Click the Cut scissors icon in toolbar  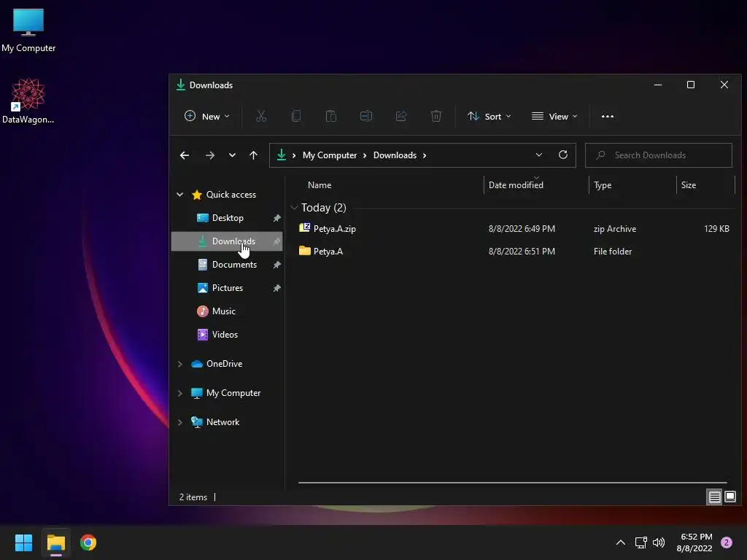261,116
